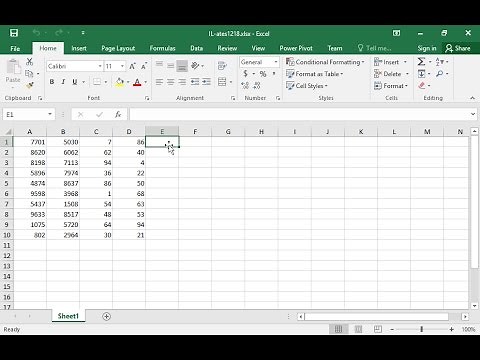Viewport: 480px width, 360px height.
Task: Click the Clear eraser icon
Action: [x=422, y=86]
